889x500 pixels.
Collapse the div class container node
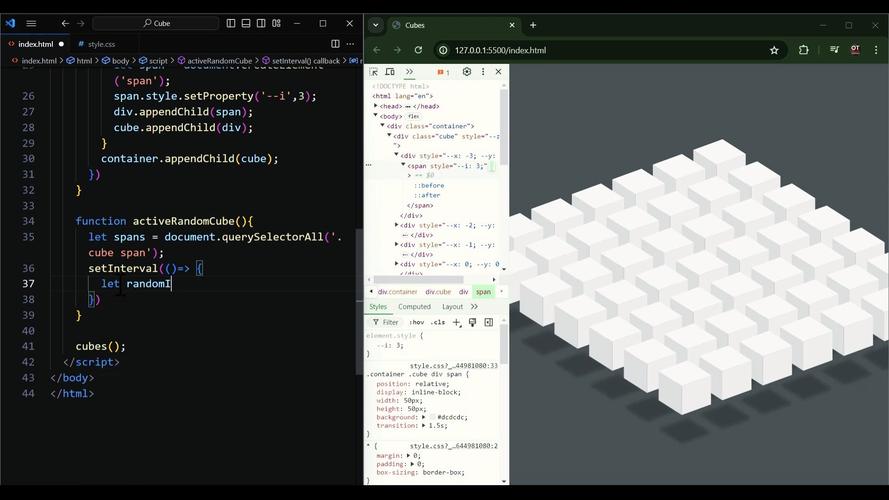click(x=383, y=126)
